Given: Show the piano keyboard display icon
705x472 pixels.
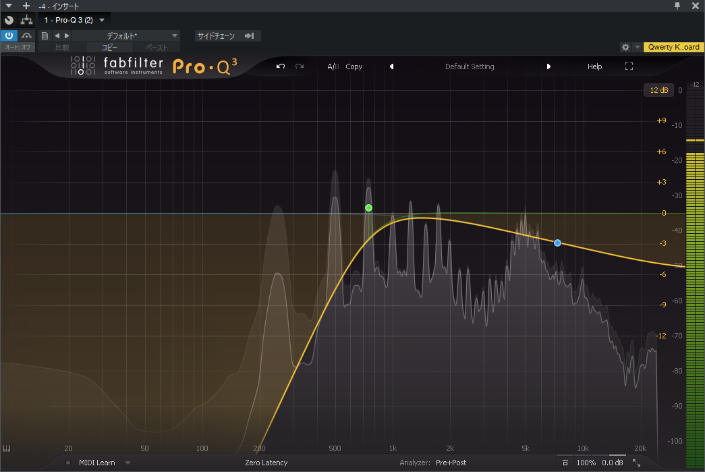Looking at the screenshot, I should click(x=7, y=449).
